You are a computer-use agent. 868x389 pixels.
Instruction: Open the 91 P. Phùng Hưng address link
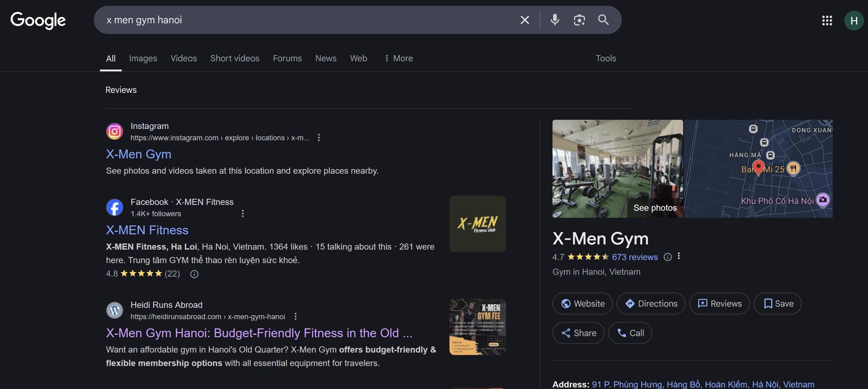coord(703,384)
